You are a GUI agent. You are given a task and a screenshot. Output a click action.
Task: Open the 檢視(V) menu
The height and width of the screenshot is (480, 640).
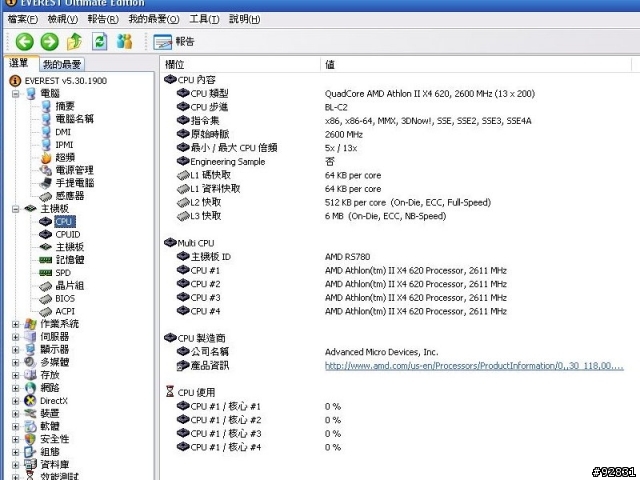(x=62, y=19)
